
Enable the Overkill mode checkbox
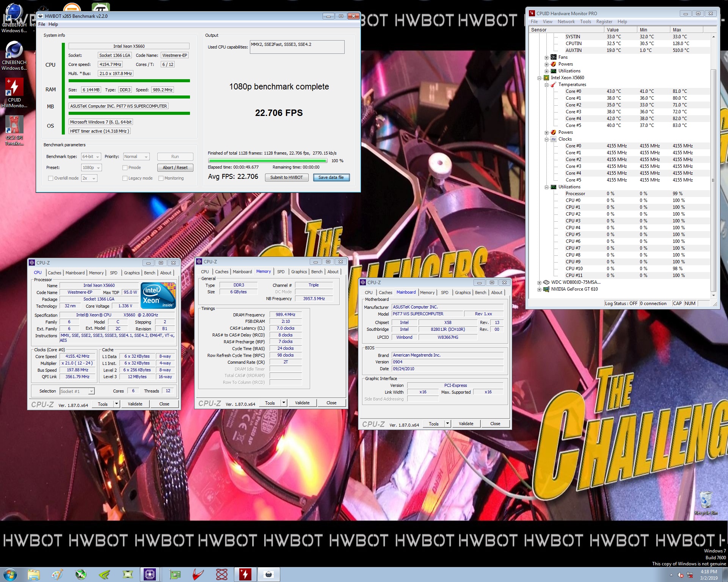coord(50,178)
